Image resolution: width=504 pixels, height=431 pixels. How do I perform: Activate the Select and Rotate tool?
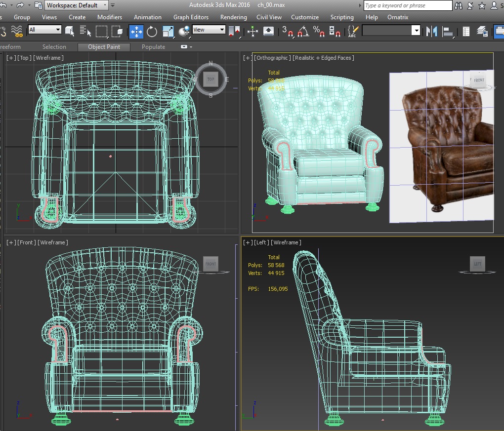pyautogui.click(x=152, y=32)
